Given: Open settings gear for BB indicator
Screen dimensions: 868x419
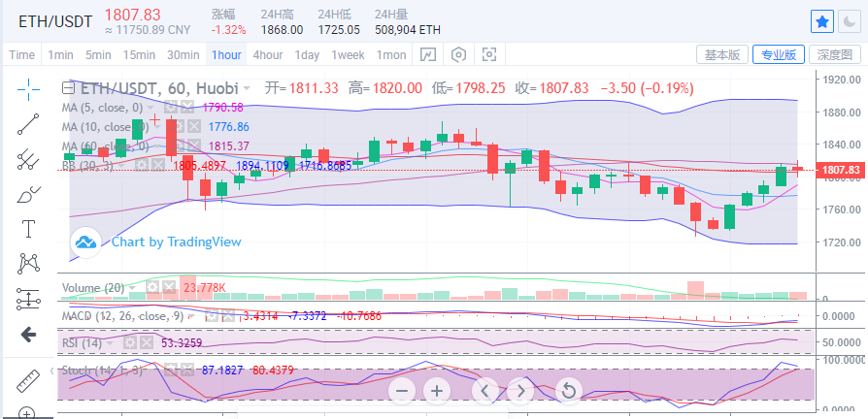Looking at the screenshot, I should point(141,165).
